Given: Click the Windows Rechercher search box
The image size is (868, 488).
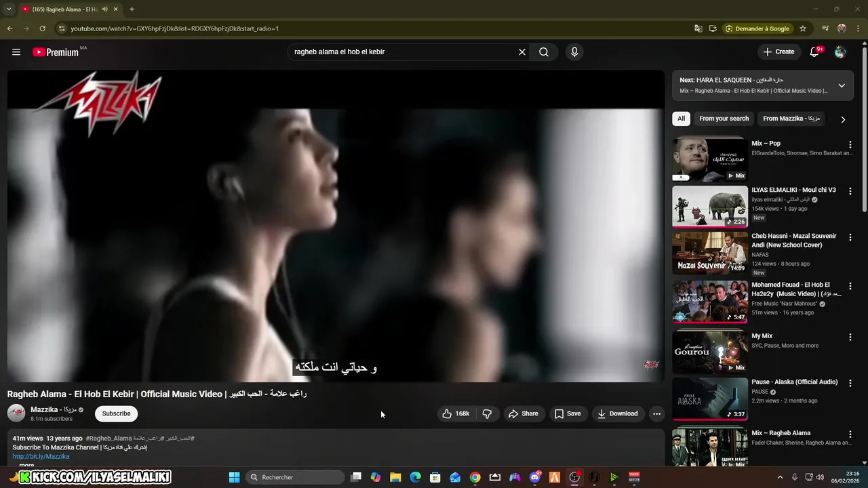Looking at the screenshot, I should click(x=295, y=477).
